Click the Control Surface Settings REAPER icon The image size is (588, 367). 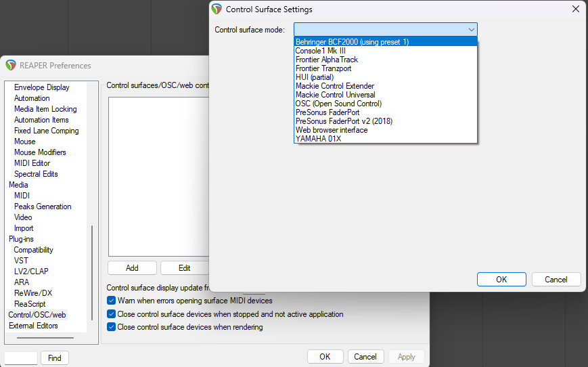click(x=217, y=9)
